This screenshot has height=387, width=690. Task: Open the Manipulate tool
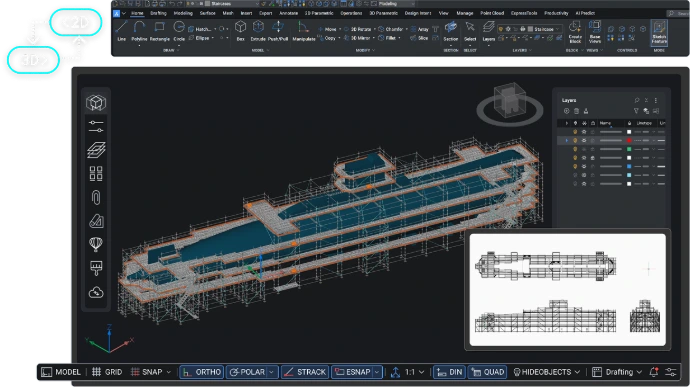304,31
